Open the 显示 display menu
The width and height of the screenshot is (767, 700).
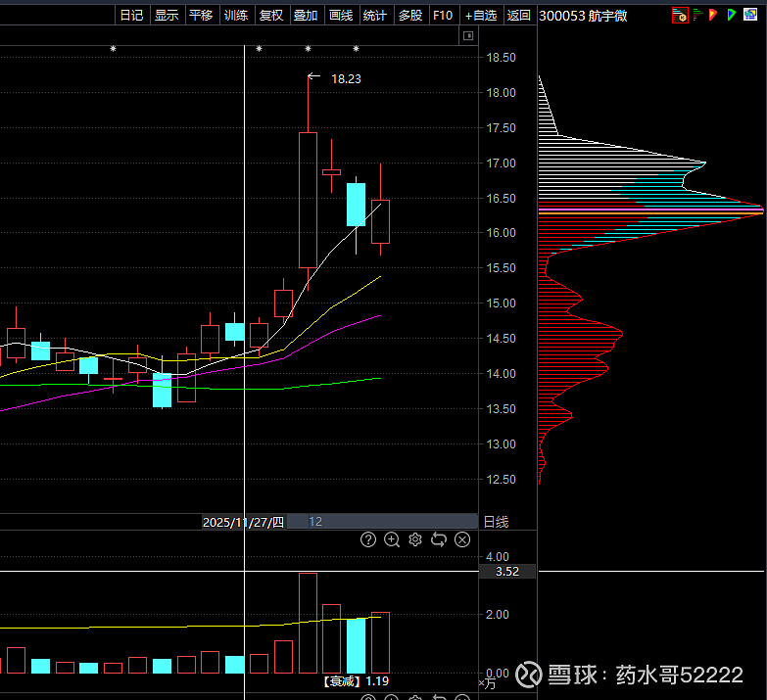[167, 15]
